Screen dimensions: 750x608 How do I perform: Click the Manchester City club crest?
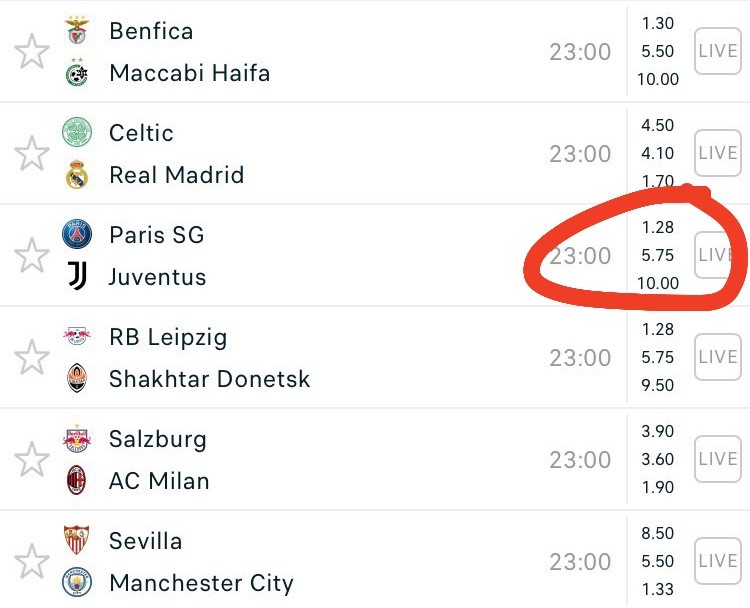click(77, 582)
